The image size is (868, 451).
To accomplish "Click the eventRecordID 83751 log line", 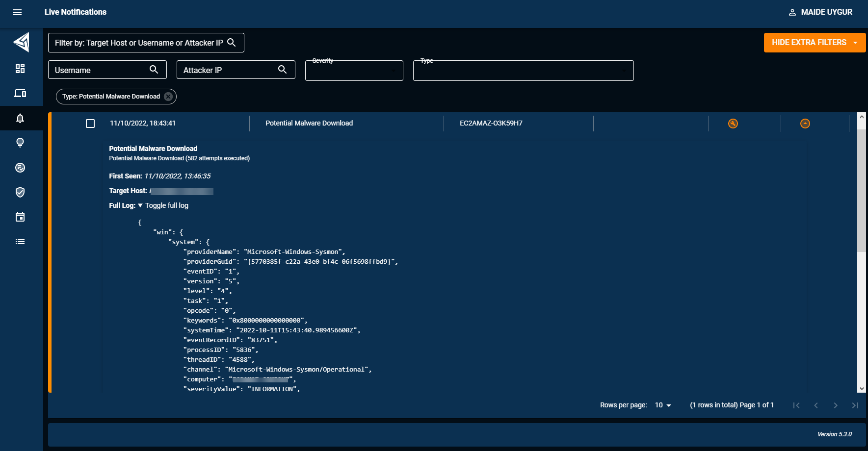I will (x=230, y=340).
